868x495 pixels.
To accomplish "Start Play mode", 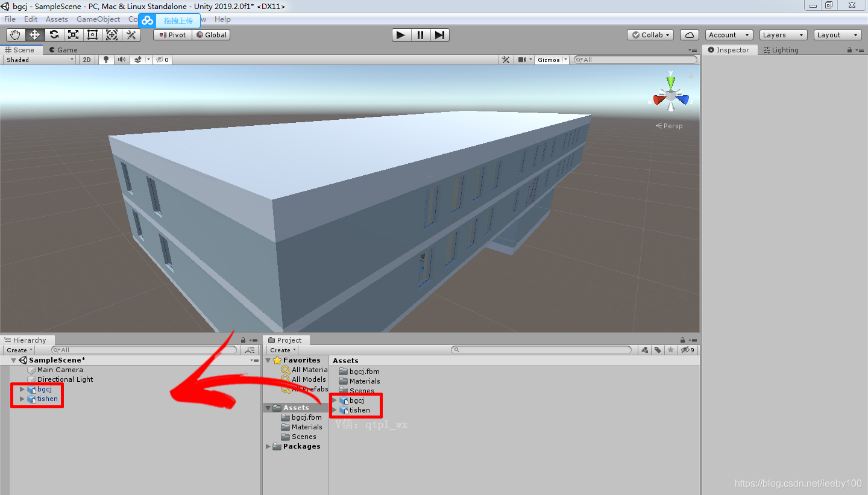I will point(401,35).
